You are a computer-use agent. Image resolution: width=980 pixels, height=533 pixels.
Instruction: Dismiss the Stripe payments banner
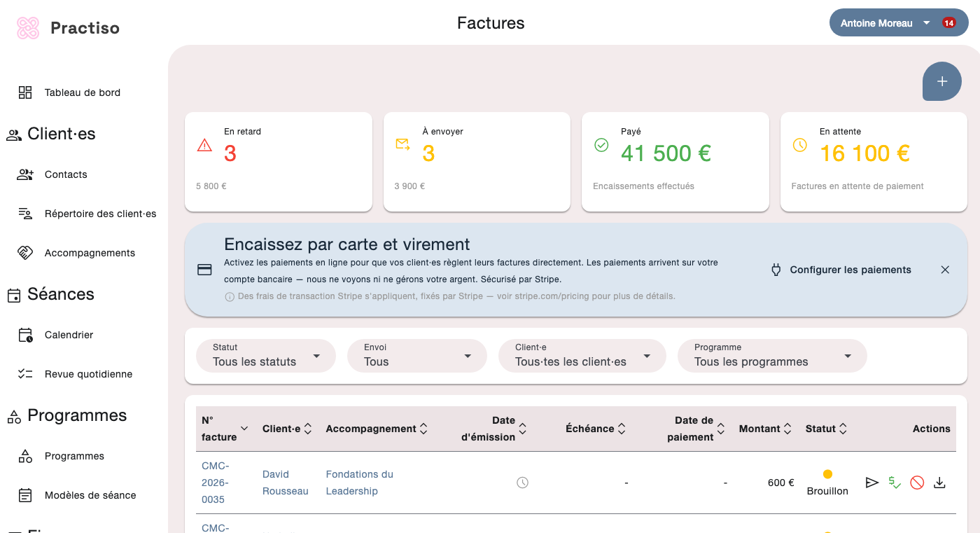click(x=945, y=270)
